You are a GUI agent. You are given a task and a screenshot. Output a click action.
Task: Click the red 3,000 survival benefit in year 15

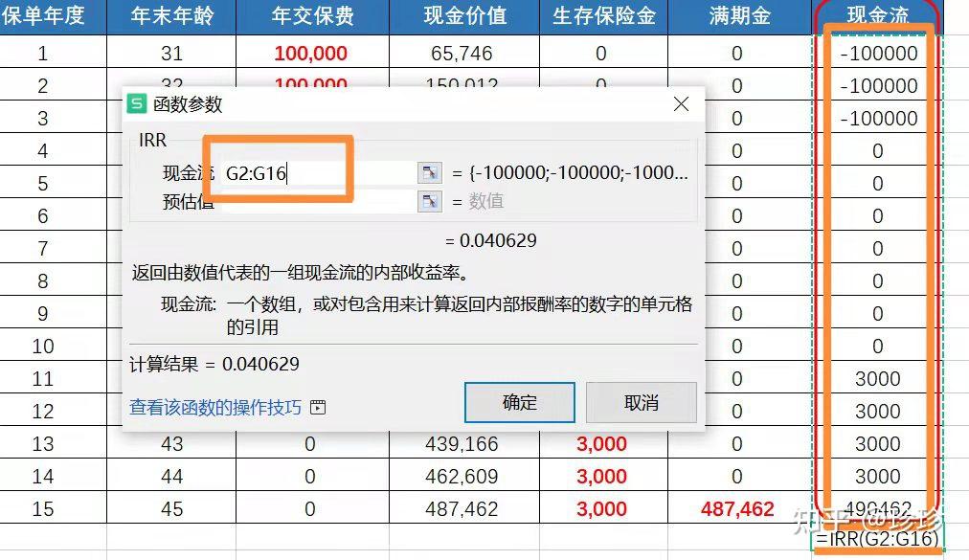602,509
